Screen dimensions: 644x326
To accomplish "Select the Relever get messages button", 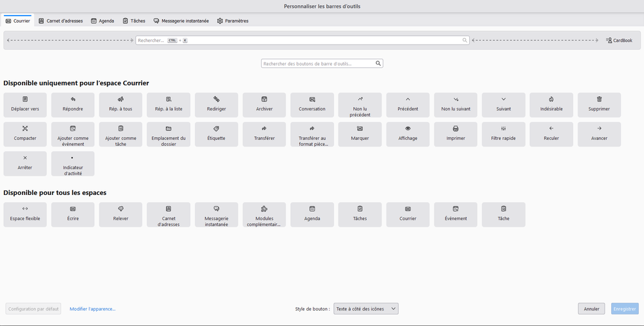I will (121, 214).
